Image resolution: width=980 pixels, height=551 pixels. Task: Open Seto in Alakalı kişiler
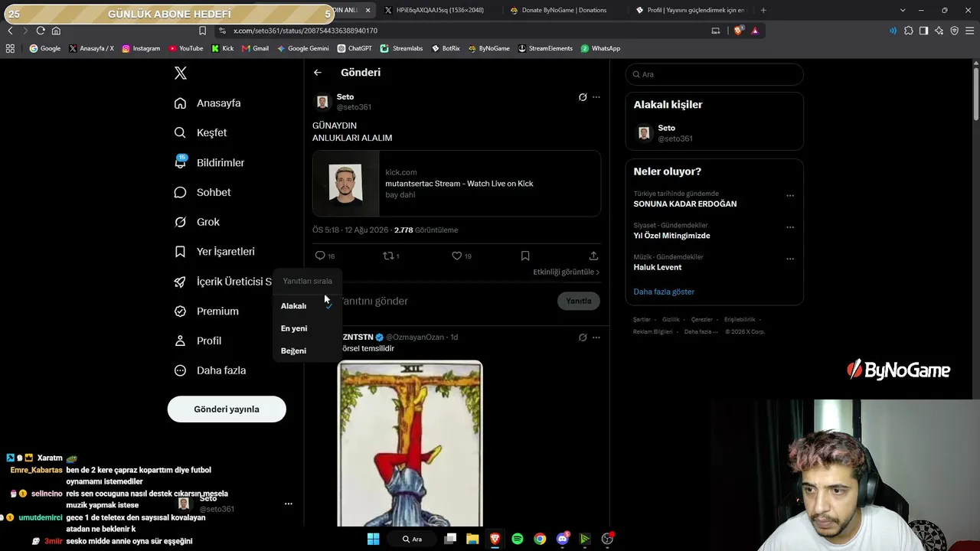tap(714, 133)
